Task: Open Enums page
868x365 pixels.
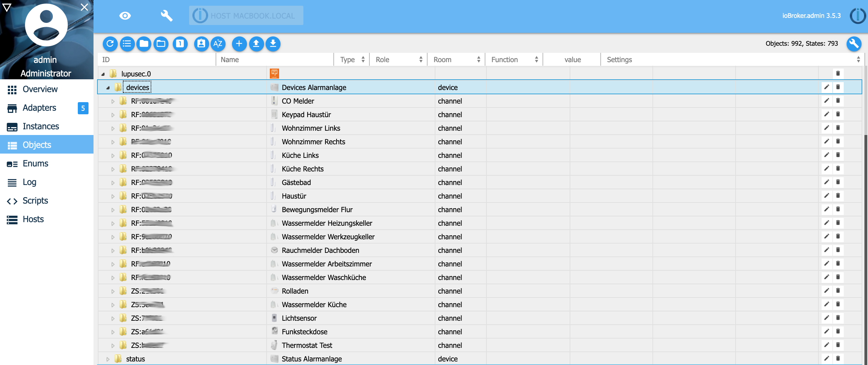Action: pyautogui.click(x=47, y=164)
